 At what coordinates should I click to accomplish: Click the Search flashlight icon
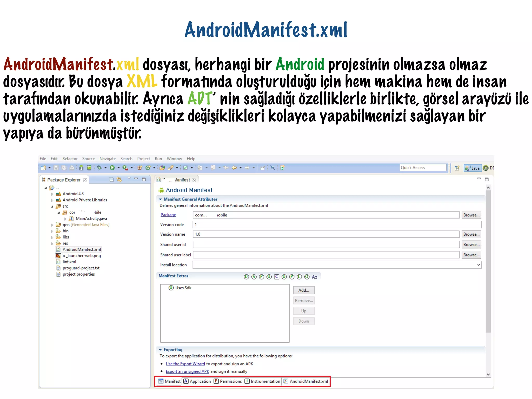tap(171, 168)
